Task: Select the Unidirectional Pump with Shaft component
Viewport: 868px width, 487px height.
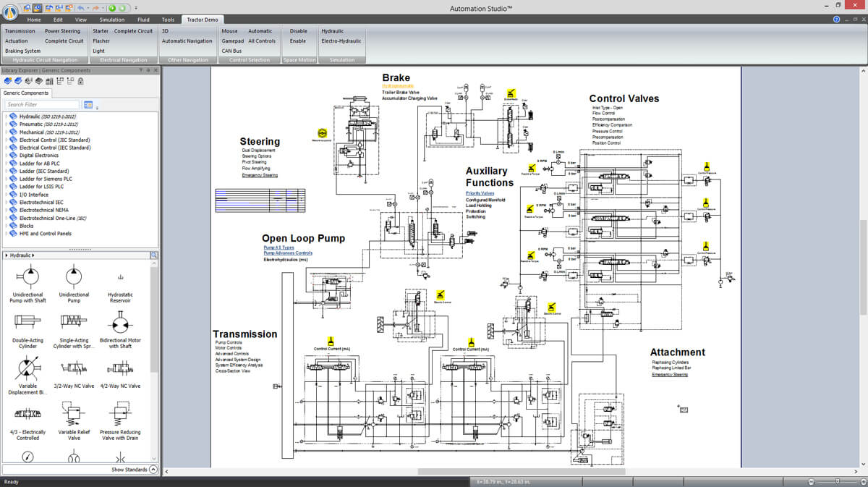Action: coord(27,278)
